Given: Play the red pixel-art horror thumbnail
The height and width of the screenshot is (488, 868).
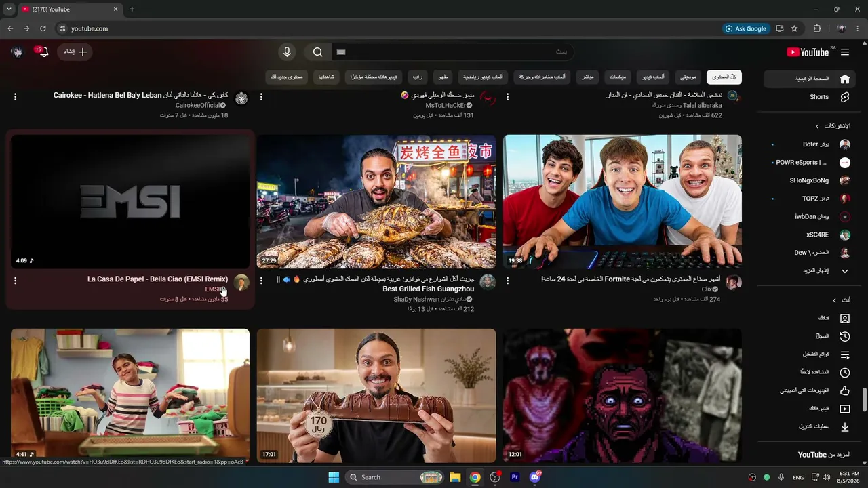Looking at the screenshot, I should 623,396.
